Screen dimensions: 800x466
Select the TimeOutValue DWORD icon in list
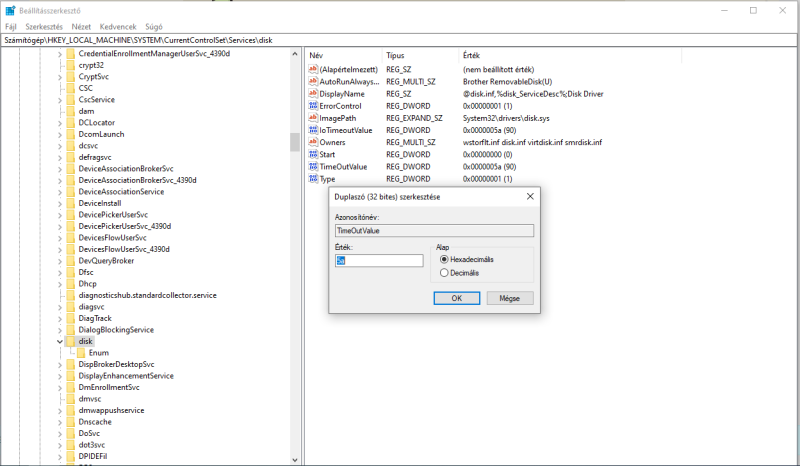(x=313, y=166)
